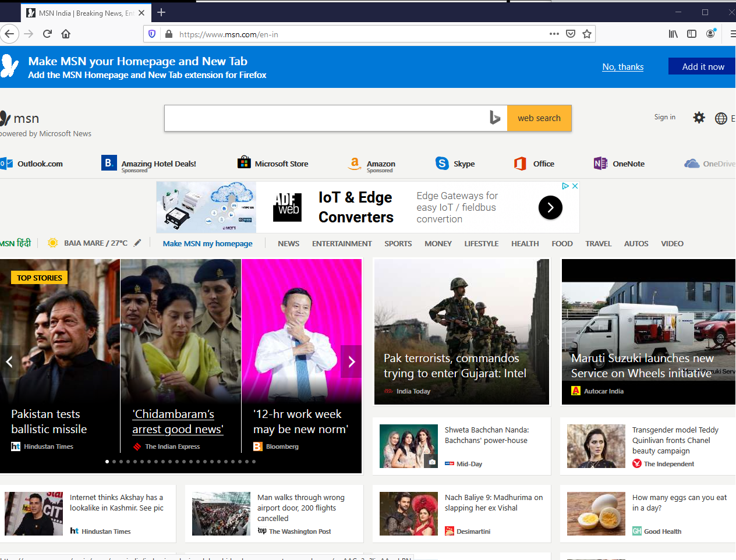
Task: Focus the MSN web search field
Action: click(x=336, y=118)
